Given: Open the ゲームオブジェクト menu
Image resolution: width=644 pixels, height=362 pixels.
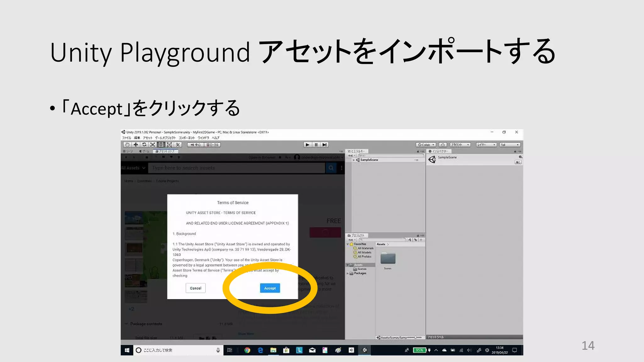Looking at the screenshot, I should pos(165,138).
